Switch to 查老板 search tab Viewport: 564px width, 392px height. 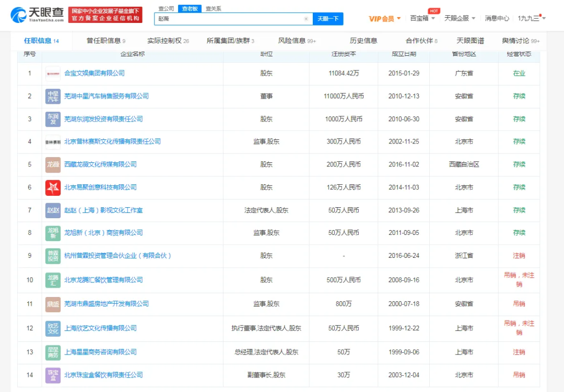click(x=190, y=8)
